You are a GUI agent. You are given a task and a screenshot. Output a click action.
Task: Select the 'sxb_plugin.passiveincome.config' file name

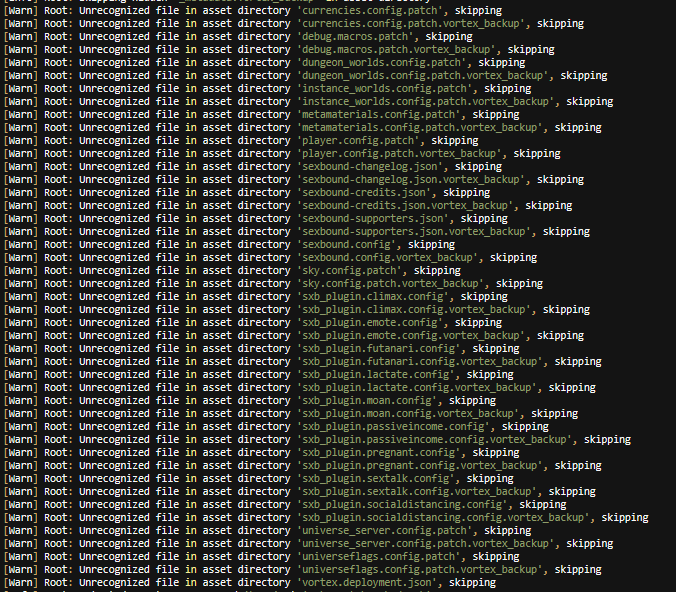(393, 426)
